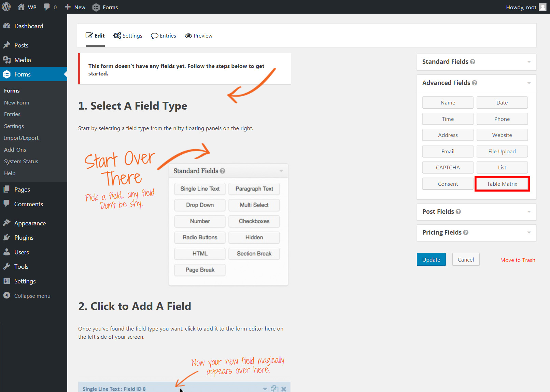Go to Add-Ons in the Forms submenu
The width and height of the screenshot is (550, 392).
(x=15, y=150)
